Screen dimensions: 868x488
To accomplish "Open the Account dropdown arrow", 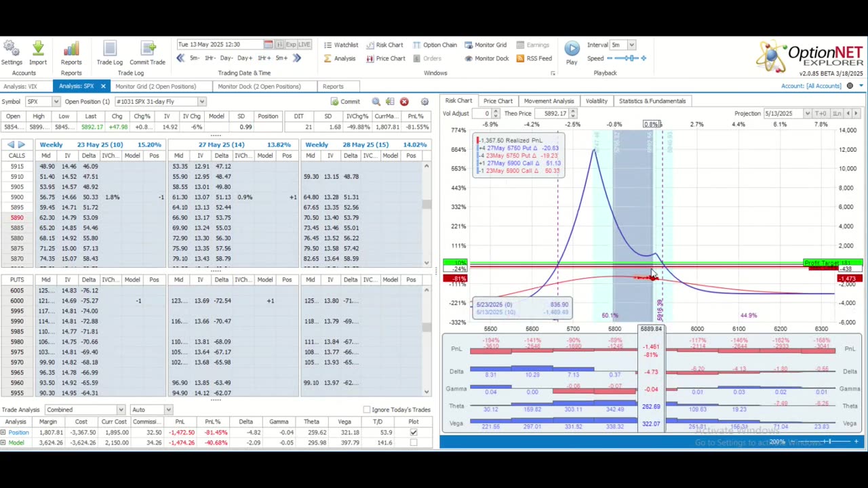I will [861, 86].
